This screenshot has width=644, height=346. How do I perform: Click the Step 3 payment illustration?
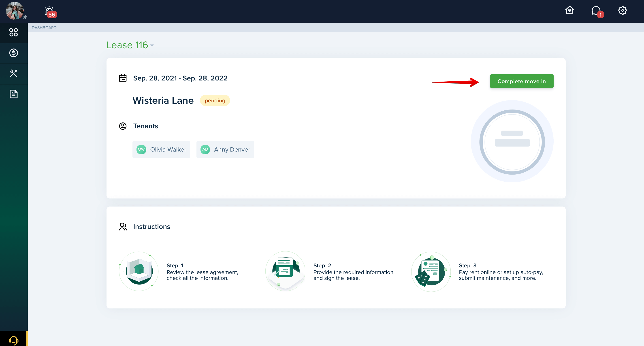431,272
